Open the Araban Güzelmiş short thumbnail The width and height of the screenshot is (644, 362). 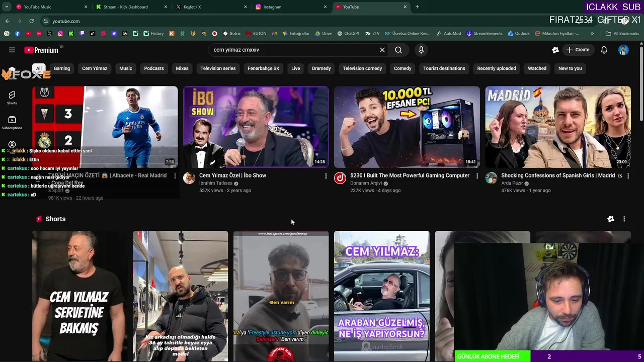381,296
